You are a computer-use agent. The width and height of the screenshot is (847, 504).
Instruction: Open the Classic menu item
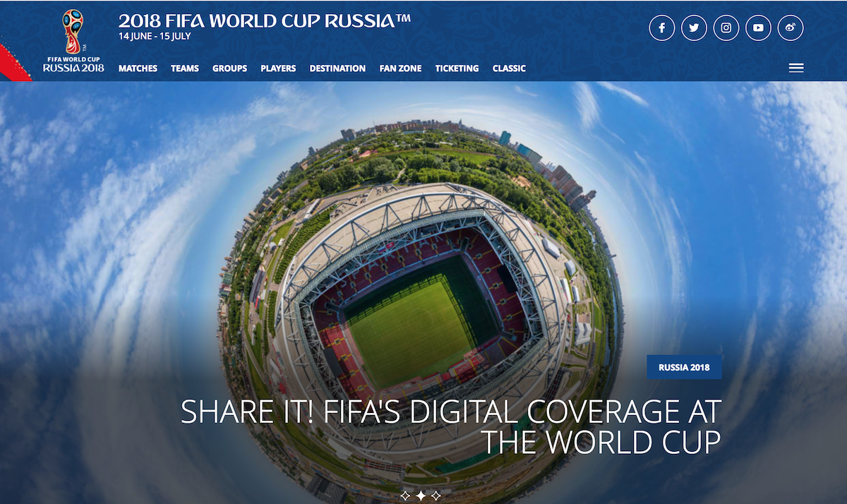(509, 68)
